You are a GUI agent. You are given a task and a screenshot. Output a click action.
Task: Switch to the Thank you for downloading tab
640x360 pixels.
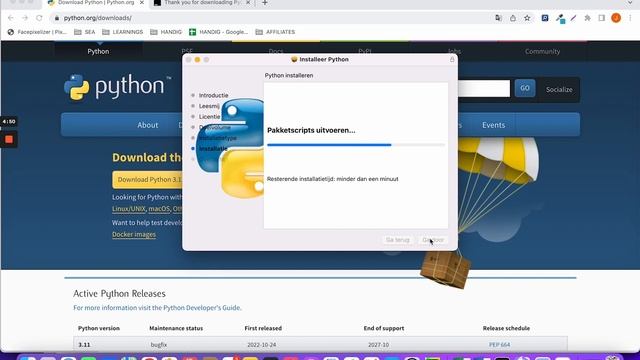(x=202, y=3)
